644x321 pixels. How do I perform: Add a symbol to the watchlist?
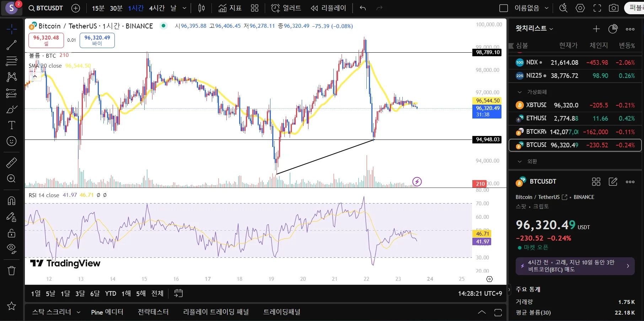tap(596, 29)
